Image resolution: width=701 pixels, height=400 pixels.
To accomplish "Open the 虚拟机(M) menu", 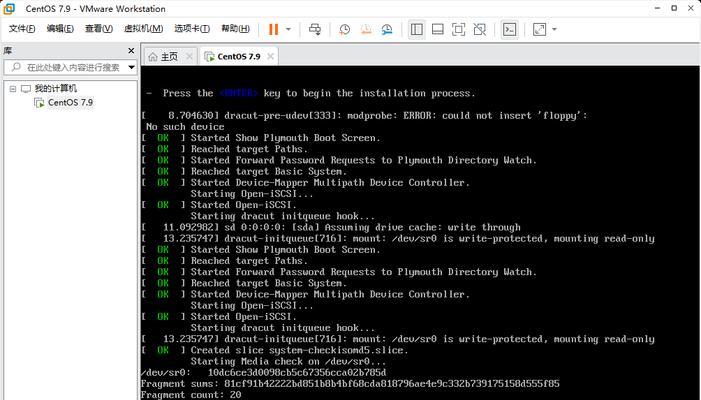I will [143, 29].
